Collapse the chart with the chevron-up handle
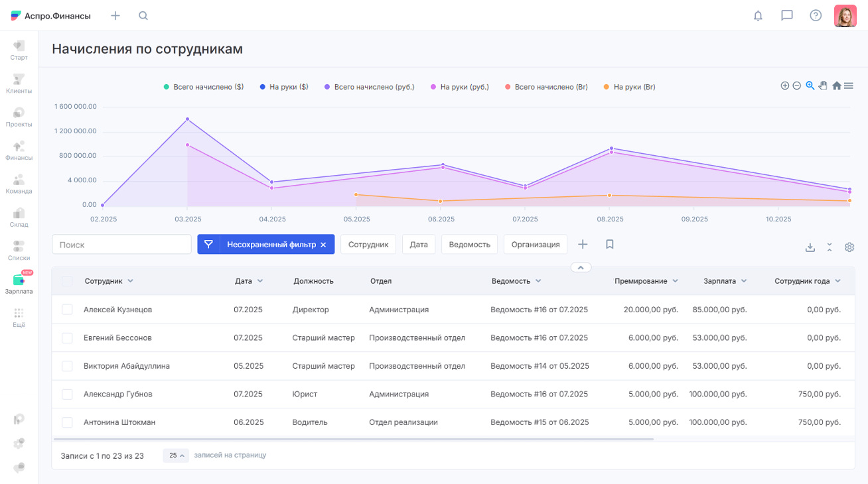Viewport: 868px width, 484px height. coord(580,268)
